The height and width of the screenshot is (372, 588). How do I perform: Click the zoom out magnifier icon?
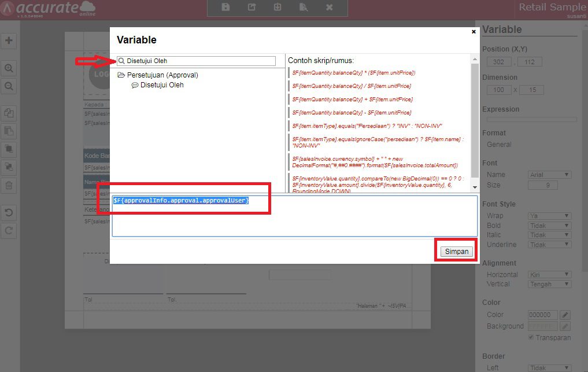(9, 86)
